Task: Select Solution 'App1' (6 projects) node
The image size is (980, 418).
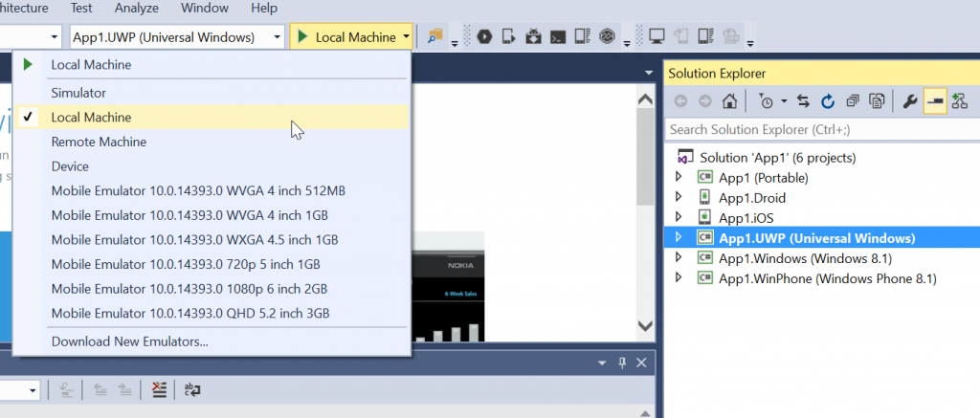Action: (767, 157)
